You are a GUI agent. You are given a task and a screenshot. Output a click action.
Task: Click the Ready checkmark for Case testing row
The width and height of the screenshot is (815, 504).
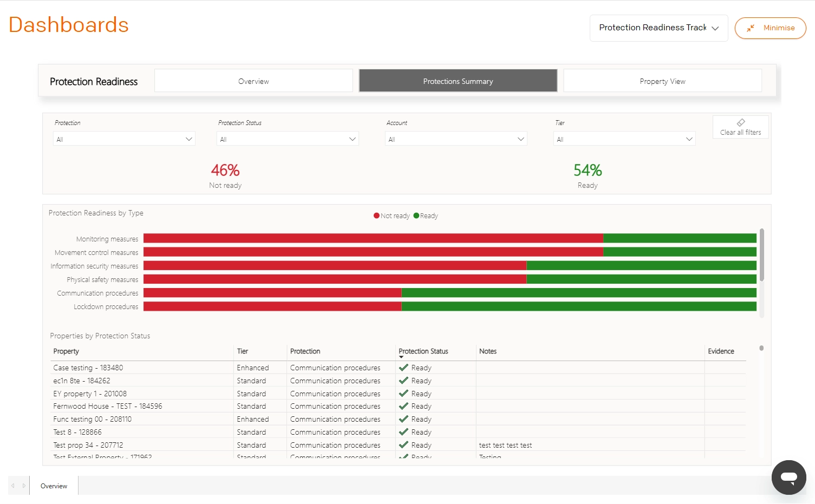point(403,368)
